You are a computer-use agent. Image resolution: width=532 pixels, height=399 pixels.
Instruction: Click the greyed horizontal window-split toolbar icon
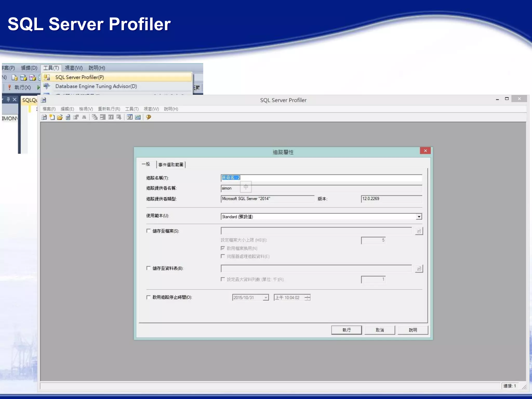tap(103, 117)
